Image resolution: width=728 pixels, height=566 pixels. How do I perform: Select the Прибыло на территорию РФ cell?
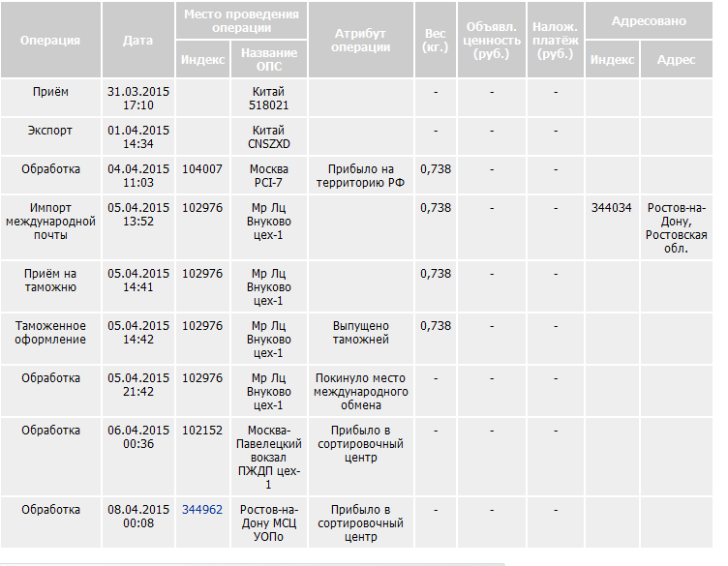[360, 175]
